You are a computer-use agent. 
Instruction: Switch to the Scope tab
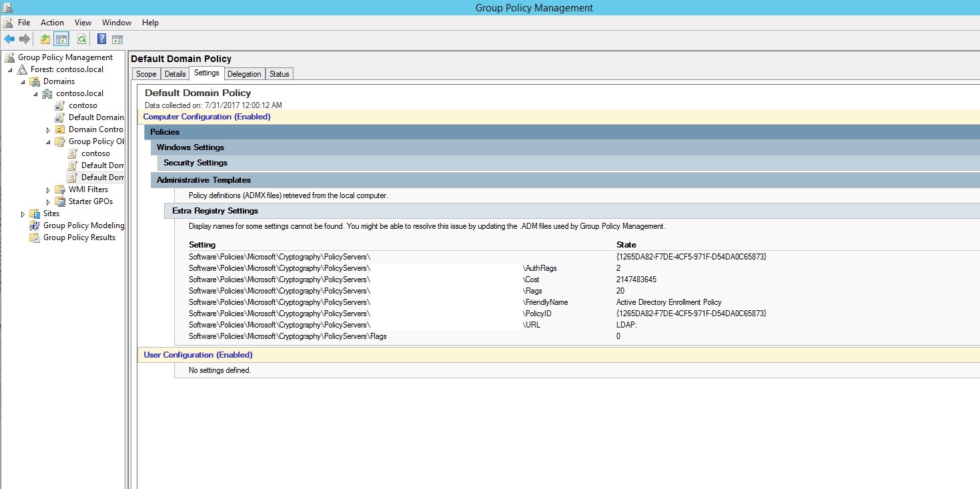(146, 74)
